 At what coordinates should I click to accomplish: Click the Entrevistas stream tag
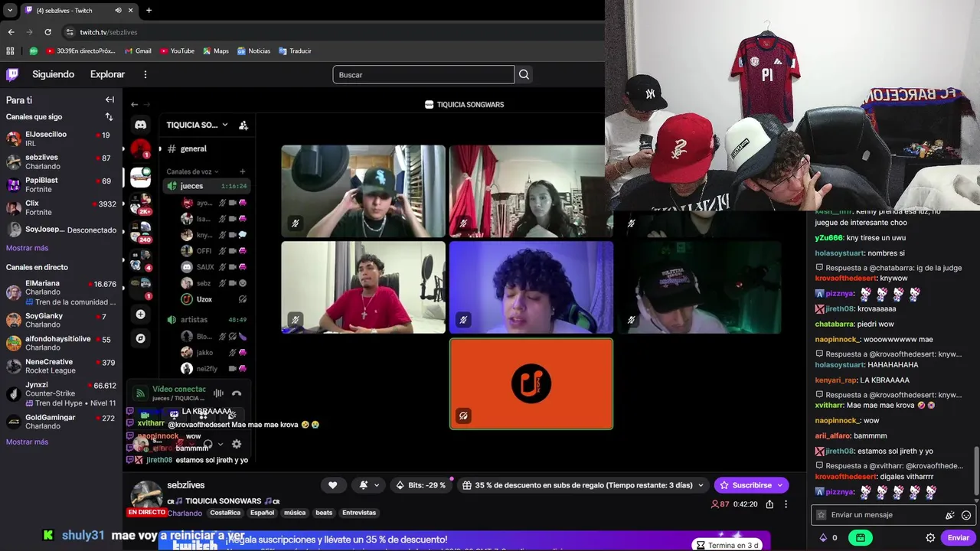click(359, 513)
